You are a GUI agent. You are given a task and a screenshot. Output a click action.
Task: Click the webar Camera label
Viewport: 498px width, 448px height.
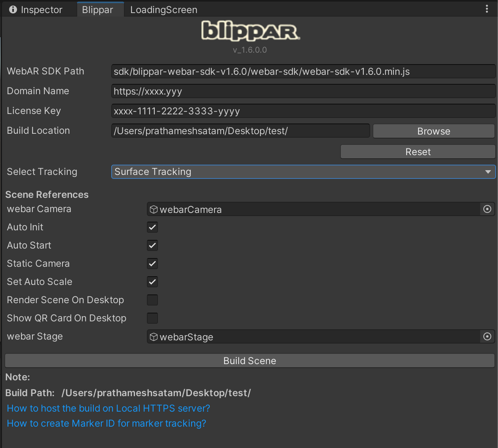click(39, 209)
